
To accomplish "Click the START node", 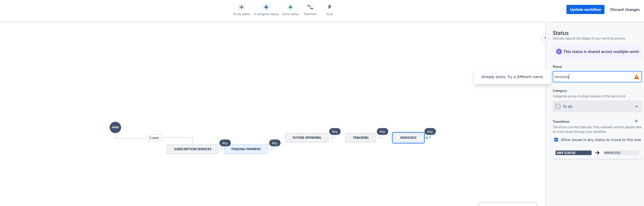I will [x=115, y=127].
